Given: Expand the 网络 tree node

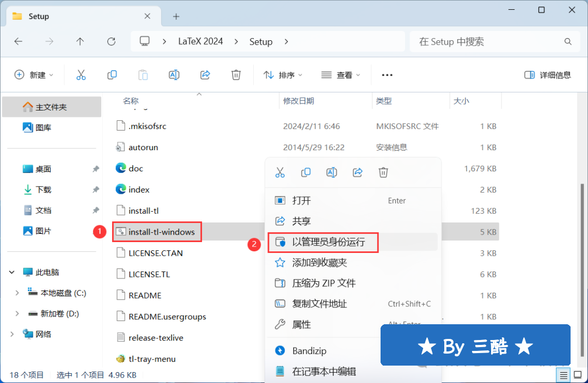Looking at the screenshot, I should tap(12, 334).
